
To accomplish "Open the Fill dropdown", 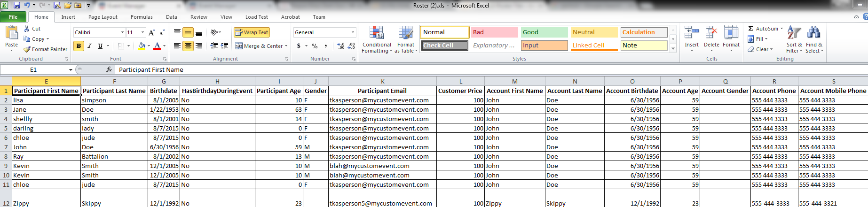I will pos(758,39).
